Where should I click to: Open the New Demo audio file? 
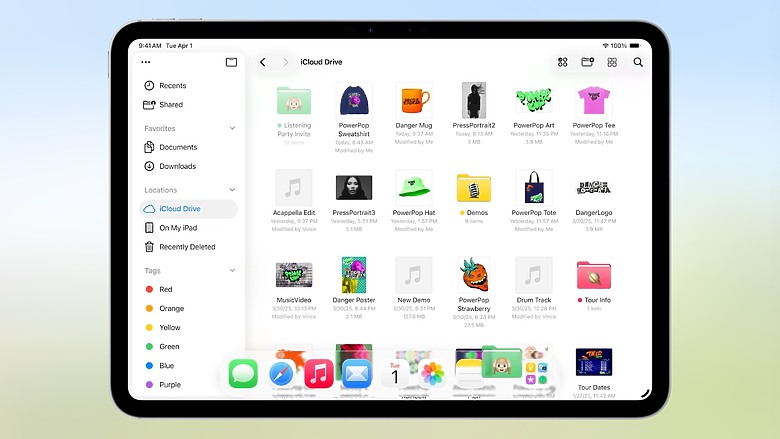(414, 275)
